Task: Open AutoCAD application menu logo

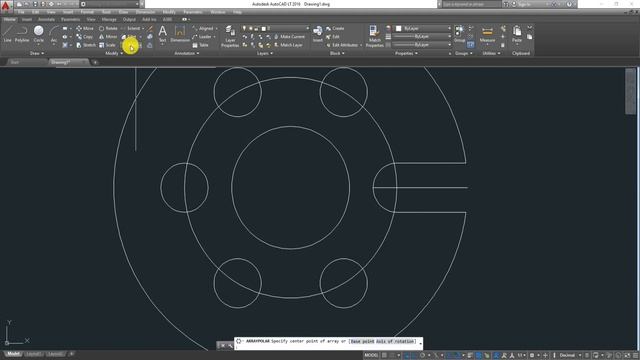Action: (5, 5)
